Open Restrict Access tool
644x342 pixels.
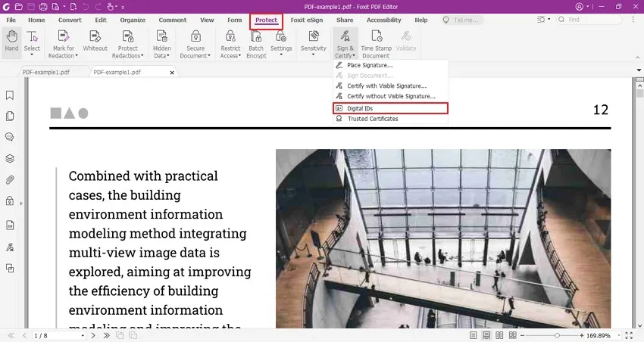pyautogui.click(x=230, y=44)
